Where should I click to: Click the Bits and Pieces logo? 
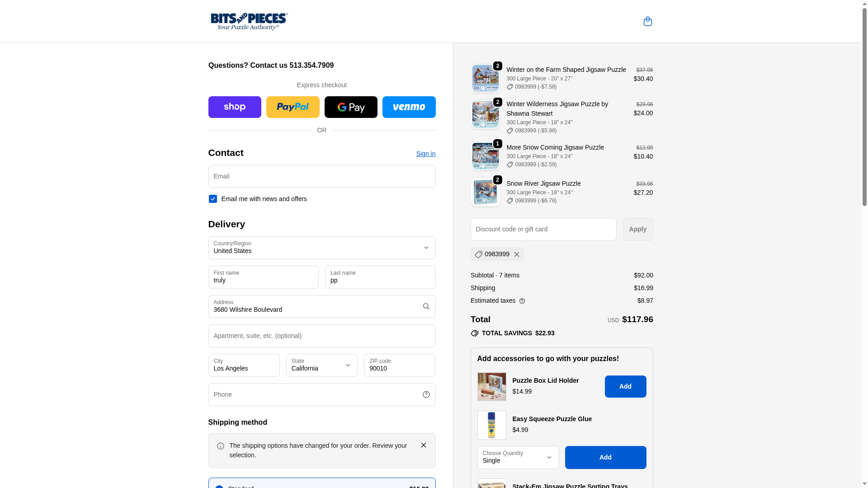point(249,21)
